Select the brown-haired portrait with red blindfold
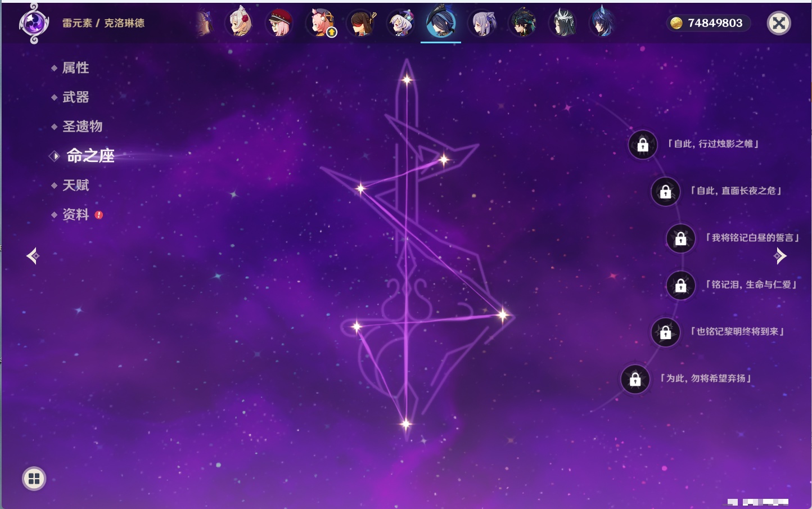The width and height of the screenshot is (812, 509). coord(361,22)
